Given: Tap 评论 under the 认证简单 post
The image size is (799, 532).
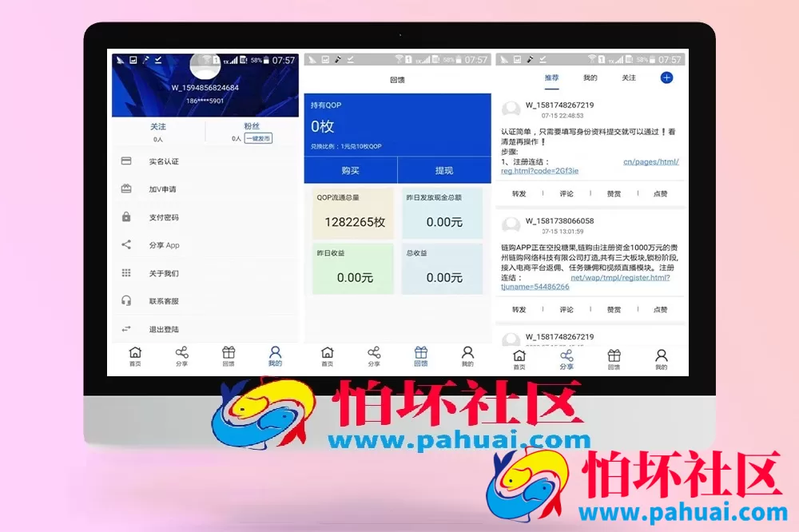Looking at the screenshot, I should (566, 193).
